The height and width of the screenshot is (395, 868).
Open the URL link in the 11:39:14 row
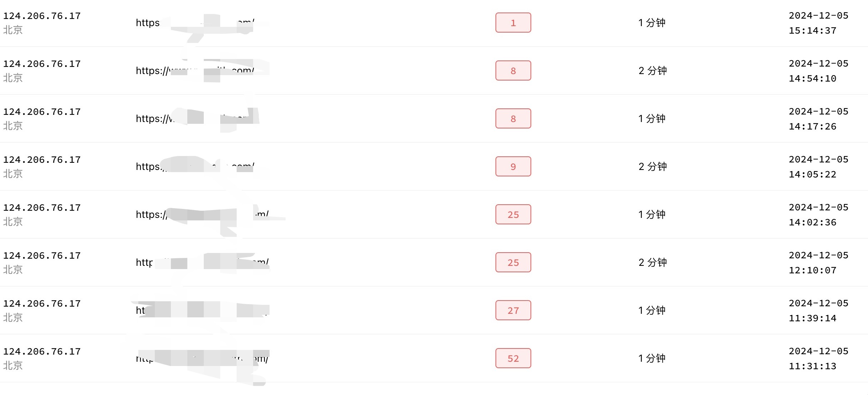[x=140, y=311]
